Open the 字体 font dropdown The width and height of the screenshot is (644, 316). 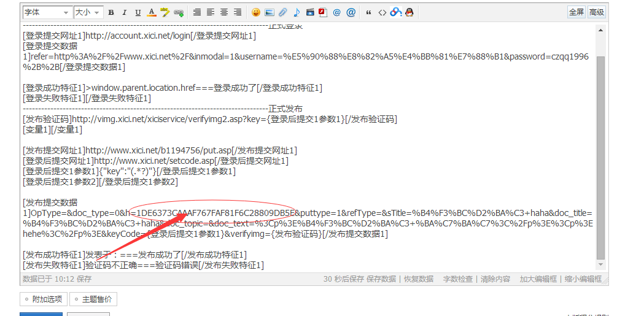[47, 12]
